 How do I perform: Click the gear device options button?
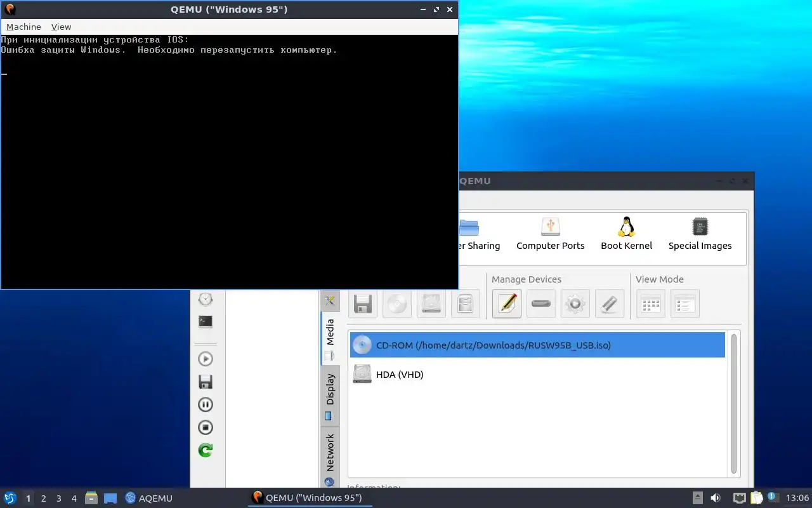pyautogui.click(x=575, y=304)
